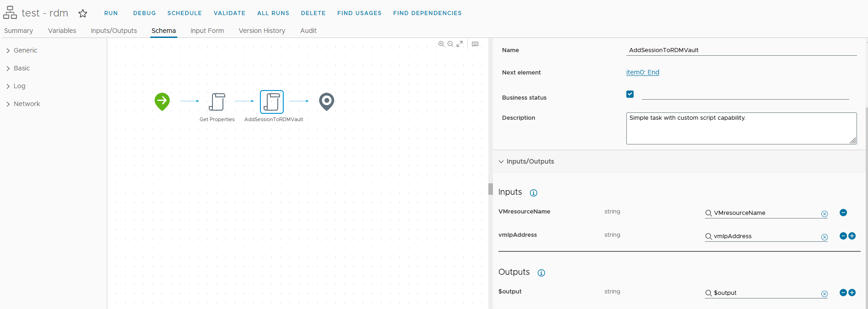Click RUN to execute the workflow
The image size is (868, 309).
coord(111,13)
